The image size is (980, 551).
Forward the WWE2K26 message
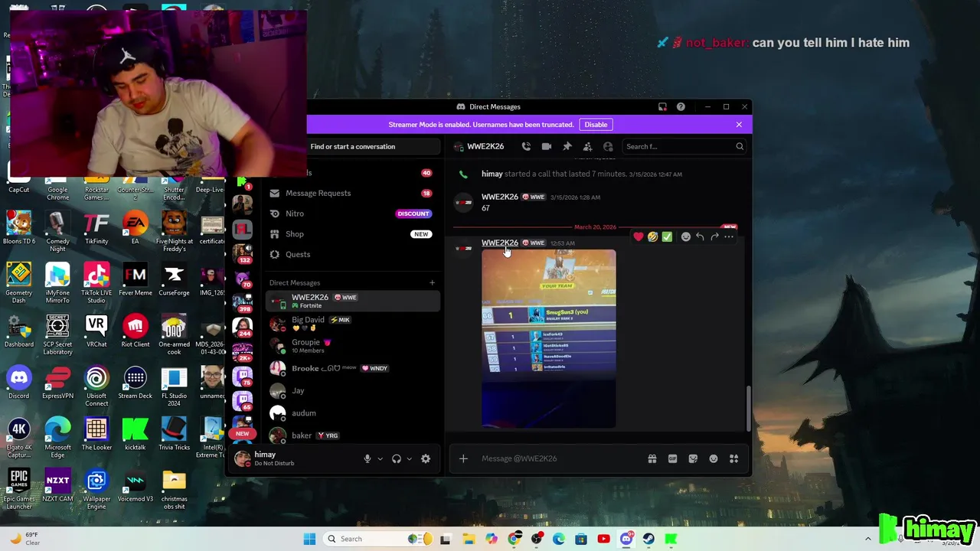pos(714,236)
